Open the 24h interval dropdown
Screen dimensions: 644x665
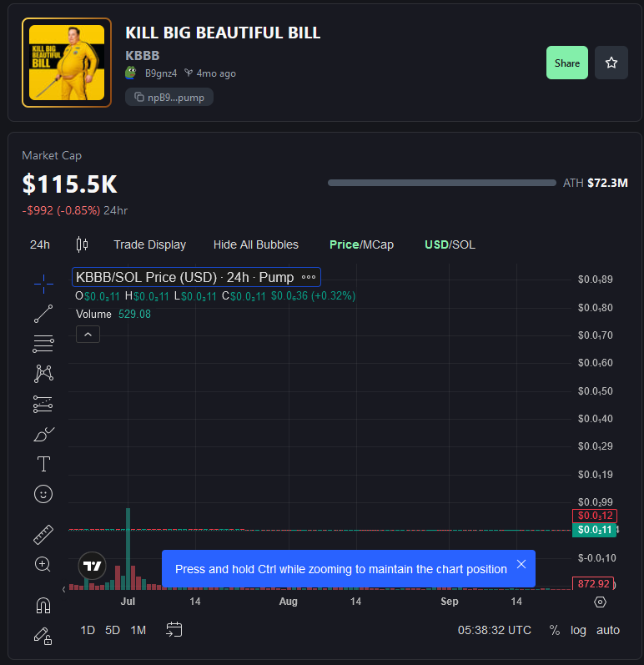click(40, 244)
